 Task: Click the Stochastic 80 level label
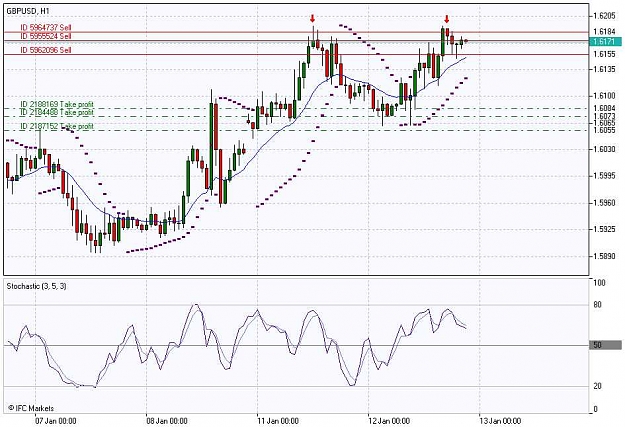[x=597, y=305]
